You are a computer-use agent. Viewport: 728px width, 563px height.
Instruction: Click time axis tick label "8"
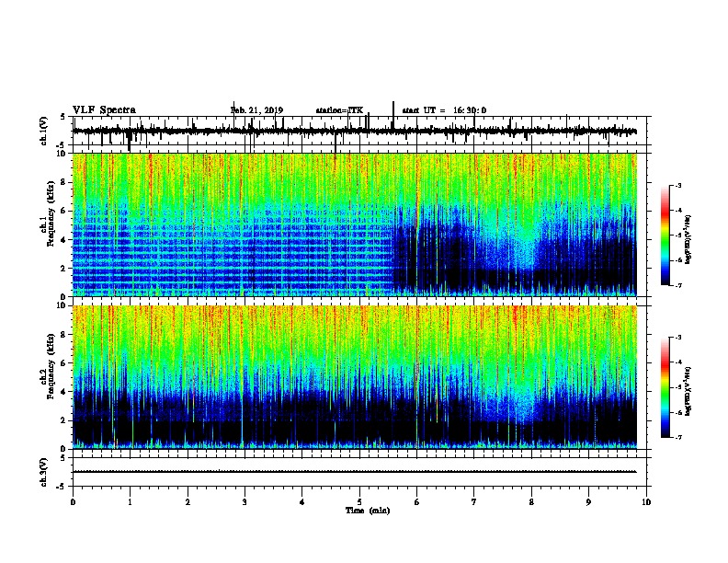tap(531, 502)
